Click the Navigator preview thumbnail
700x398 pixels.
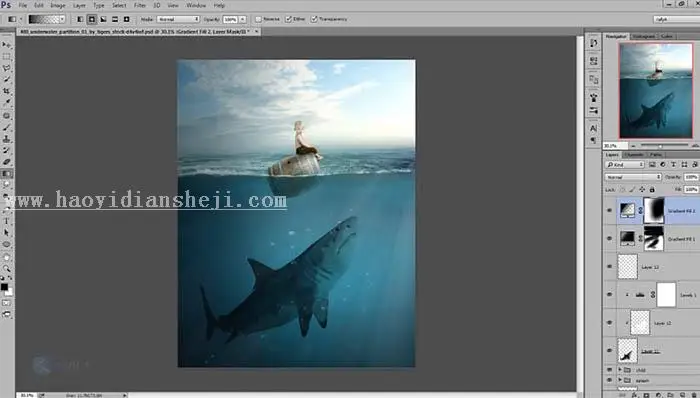[655, 91]
